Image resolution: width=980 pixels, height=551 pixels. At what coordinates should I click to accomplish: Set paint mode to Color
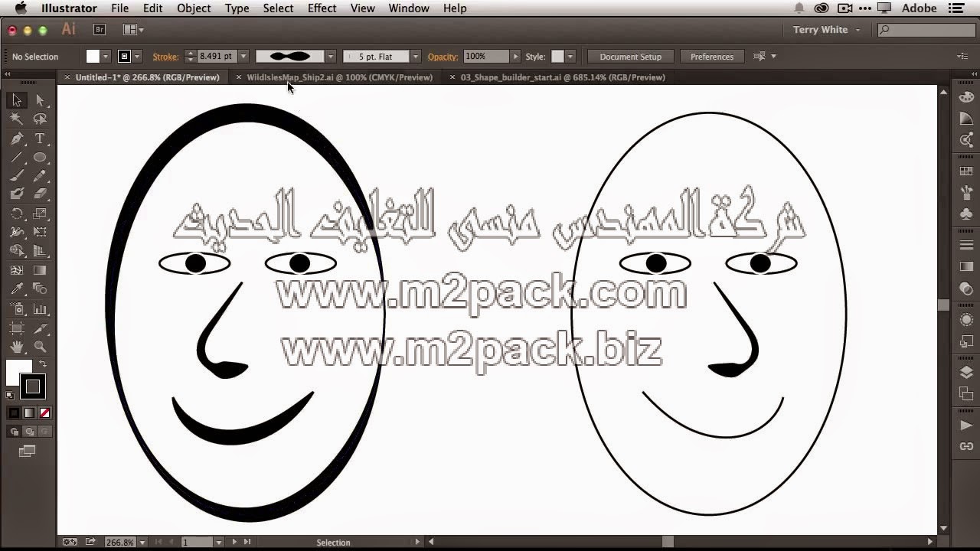pyautogui.click(x=14, y=413)
